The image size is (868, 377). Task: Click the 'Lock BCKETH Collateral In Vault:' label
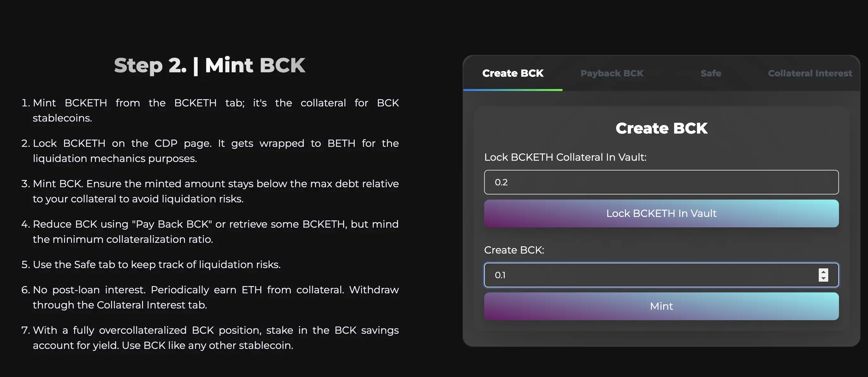(565, 157)
